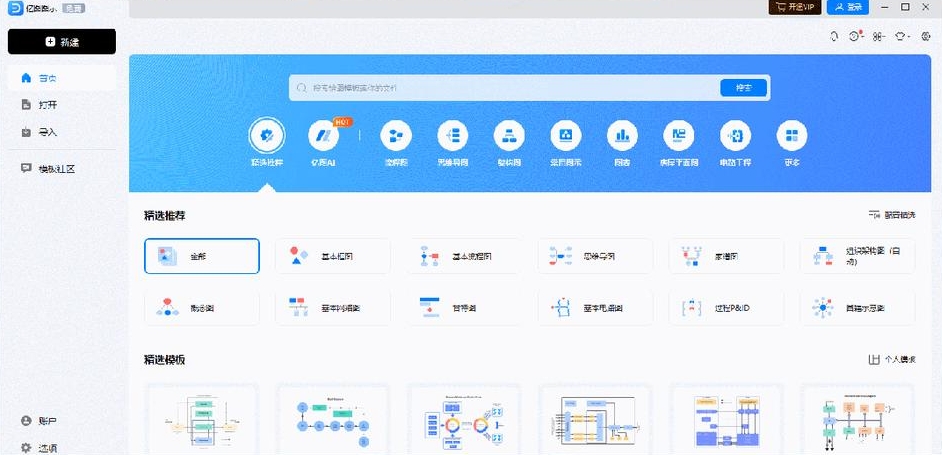The width and height of the screenshot is (942, 455).
Task: Select the 思维导图 mind map category icon
Action: click(x=452, y=136)
